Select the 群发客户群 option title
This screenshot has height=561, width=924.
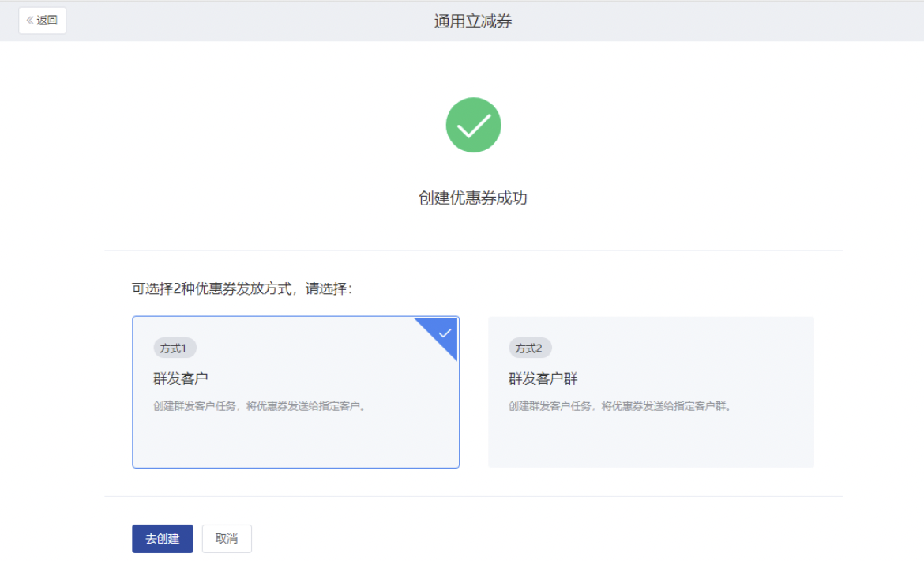543,378
